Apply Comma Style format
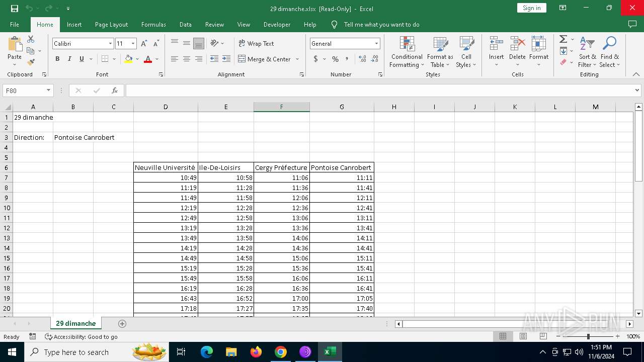The width and height of the screenshot is (644, 362). [x=347, y=59]
